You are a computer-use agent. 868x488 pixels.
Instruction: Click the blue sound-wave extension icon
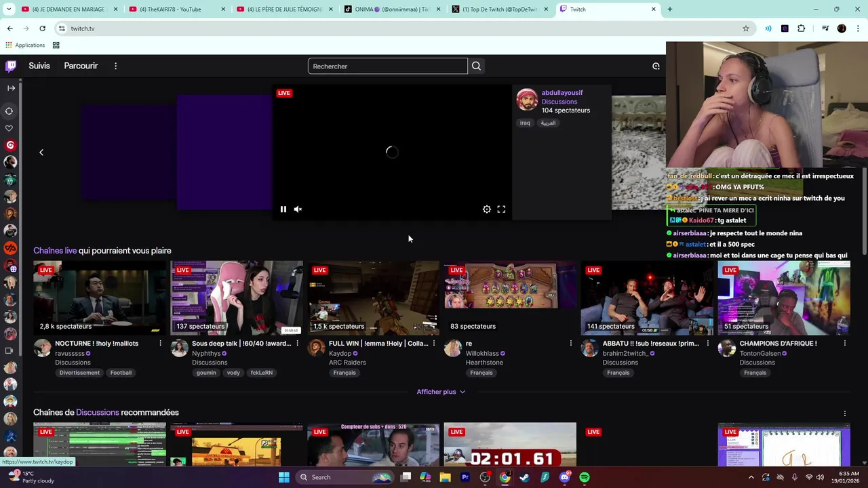click(768, 28)
